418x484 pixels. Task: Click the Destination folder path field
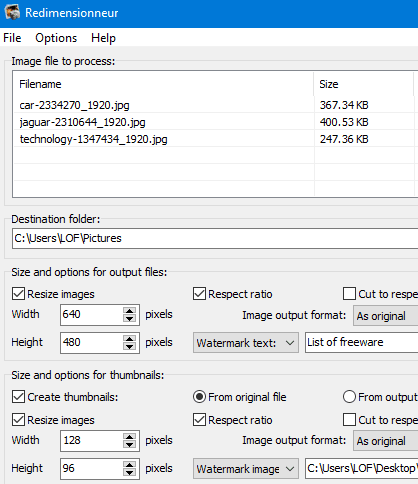[x=215, y=238]
